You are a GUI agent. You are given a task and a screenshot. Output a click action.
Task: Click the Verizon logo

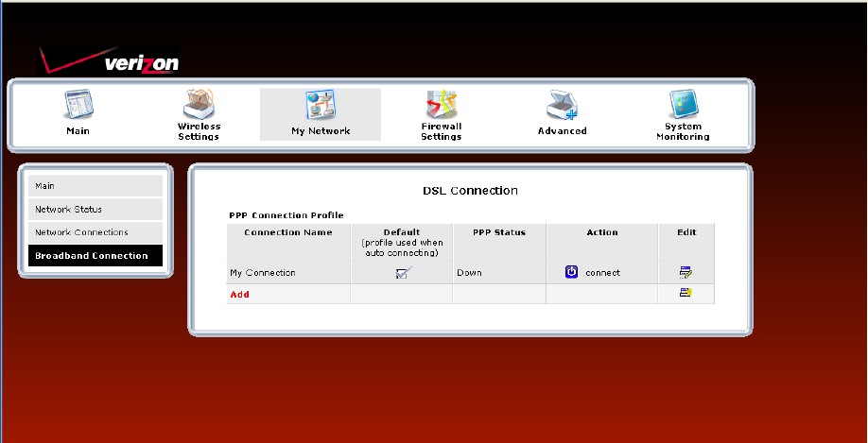tap(109, 61)
